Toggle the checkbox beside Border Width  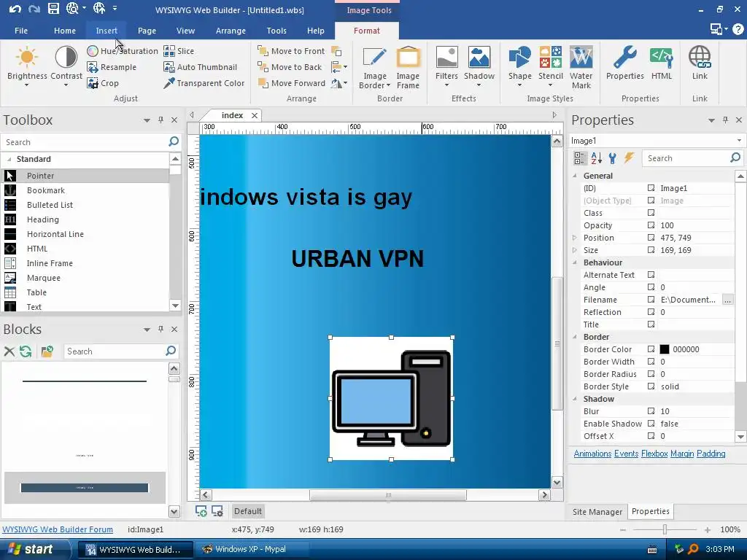click(x=651, y=362)
